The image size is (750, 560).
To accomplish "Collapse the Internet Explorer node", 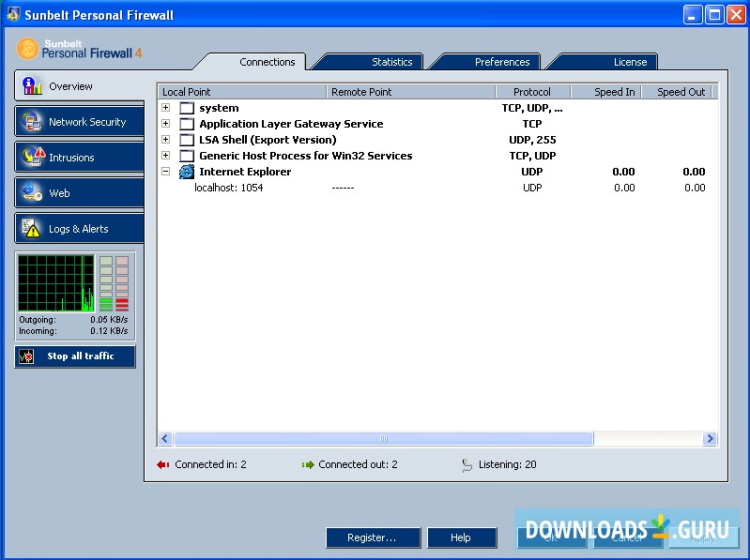I will pos(165,171).
